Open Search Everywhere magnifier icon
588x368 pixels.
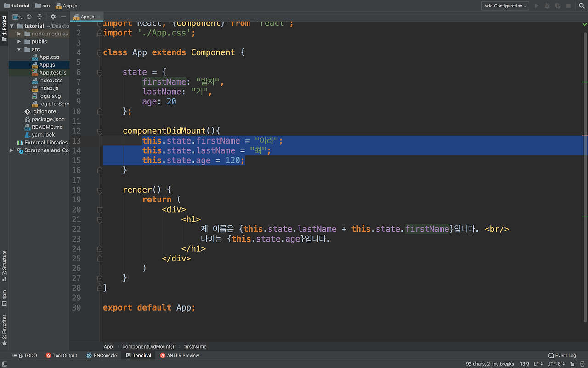[x=581, y=6]
